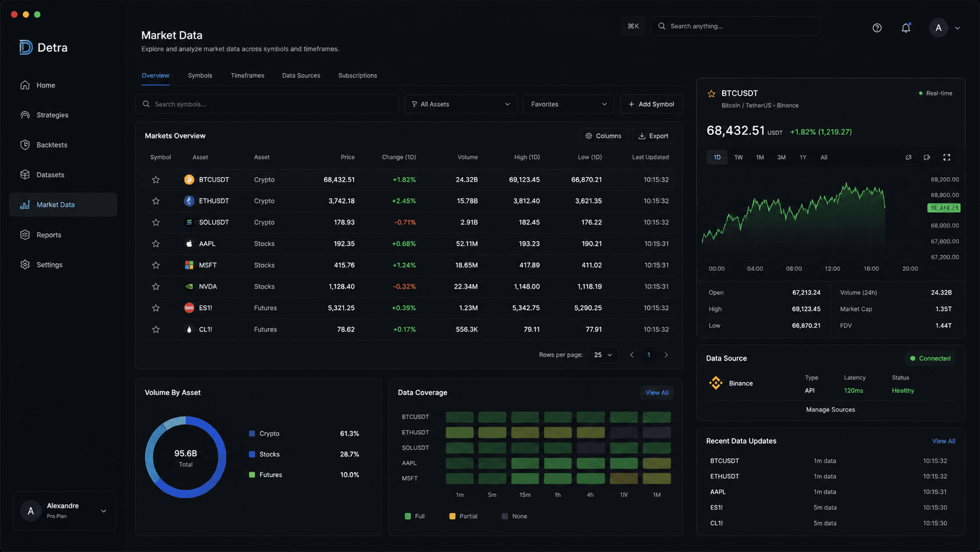Switch to the Symbols tab
980x552 pixels.
pos(200,76)
